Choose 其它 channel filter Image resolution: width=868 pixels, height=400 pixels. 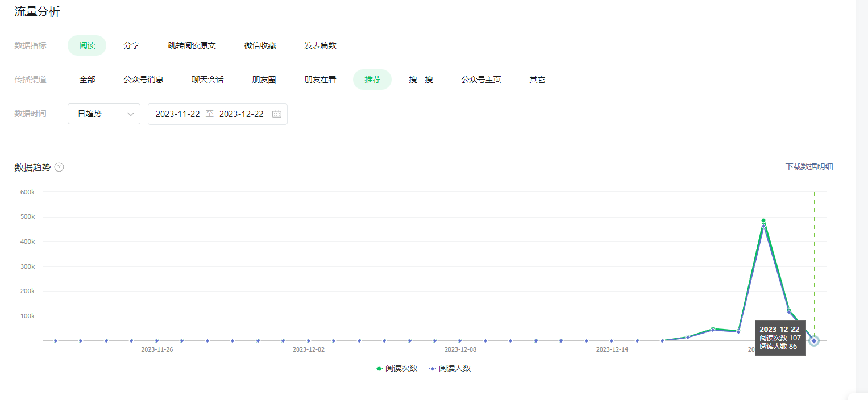pyautogui.click(x=537, y=80)
